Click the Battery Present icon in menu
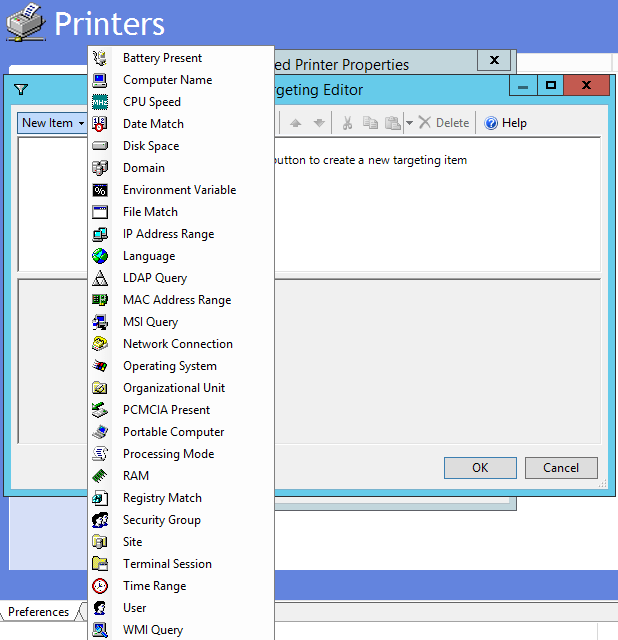Viewport: 618px width, 640px height. pyautogui.click(x=100, y=58)
